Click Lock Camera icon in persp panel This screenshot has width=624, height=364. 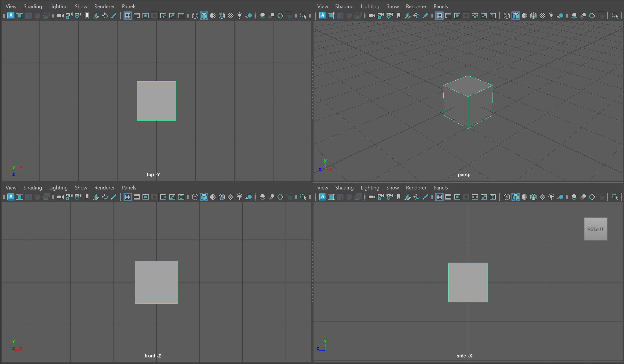click(381, 16)
